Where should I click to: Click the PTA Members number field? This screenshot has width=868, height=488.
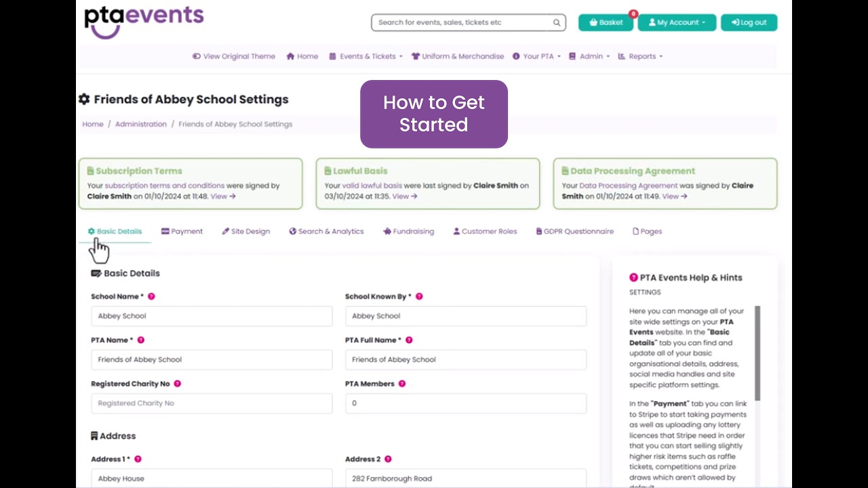coord(466,403)
